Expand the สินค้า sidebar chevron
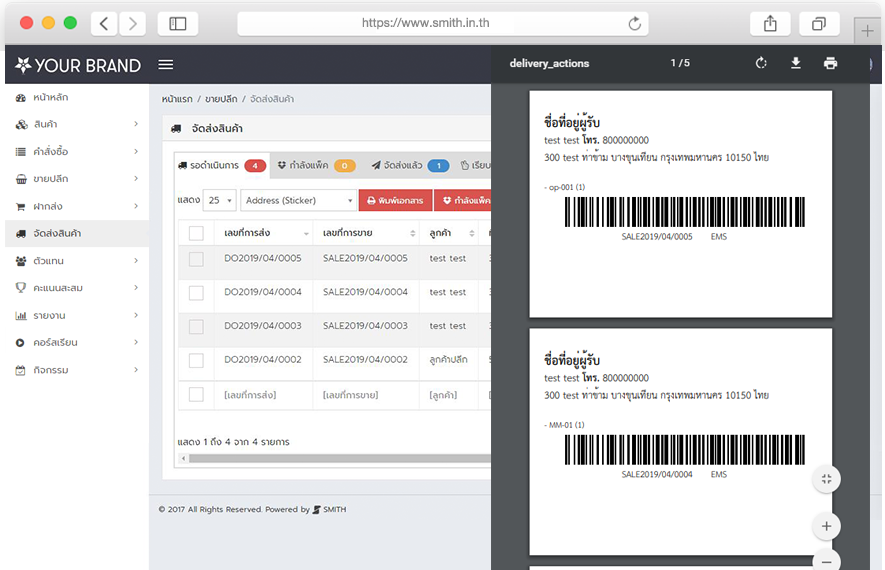This screenshot has width=885, height=570. point(136,124)
